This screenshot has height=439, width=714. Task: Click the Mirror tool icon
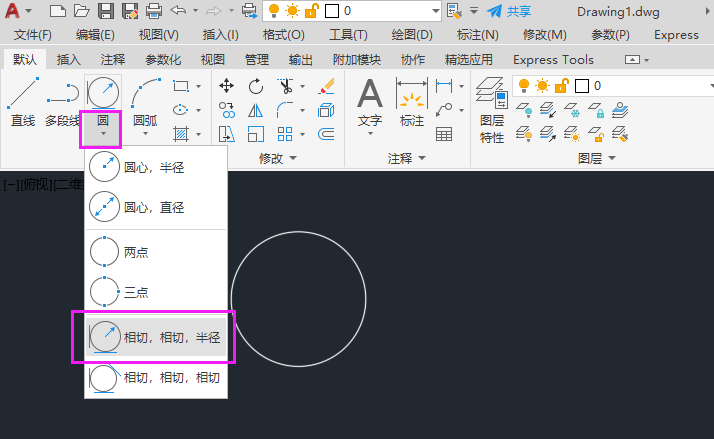pyautogui.click(x=256, y=110)
